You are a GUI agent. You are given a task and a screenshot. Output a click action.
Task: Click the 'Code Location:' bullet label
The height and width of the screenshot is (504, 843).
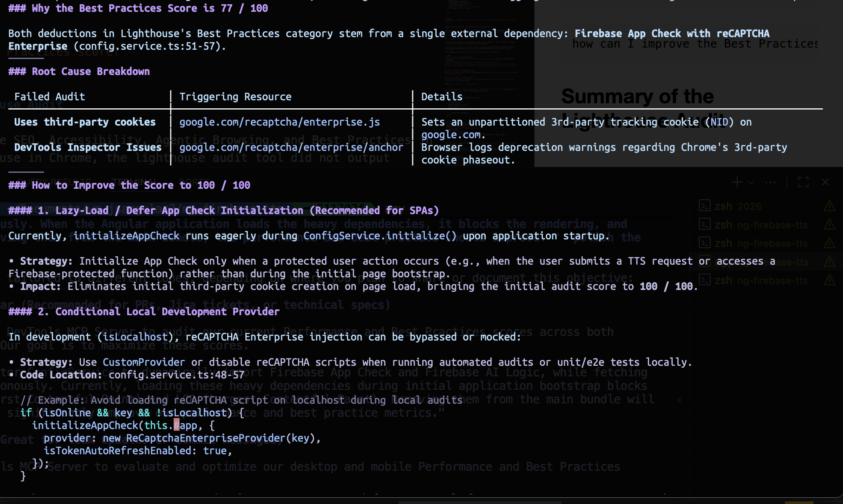tap(62, 375)
